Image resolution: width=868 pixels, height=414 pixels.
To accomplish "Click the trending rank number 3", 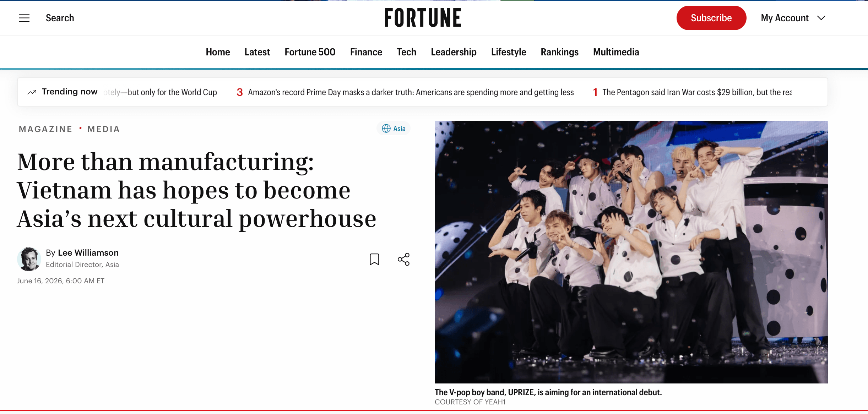I will (240, 92).
